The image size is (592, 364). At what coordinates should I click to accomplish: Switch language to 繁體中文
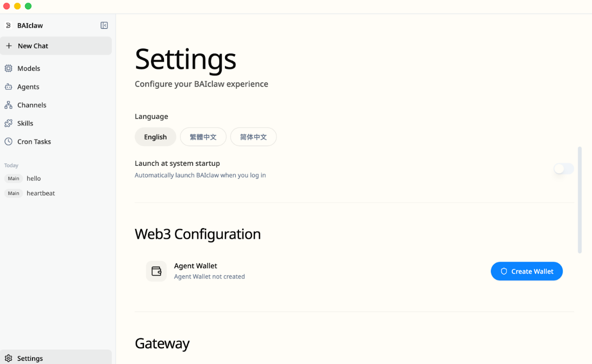click(x=203, y=137)
